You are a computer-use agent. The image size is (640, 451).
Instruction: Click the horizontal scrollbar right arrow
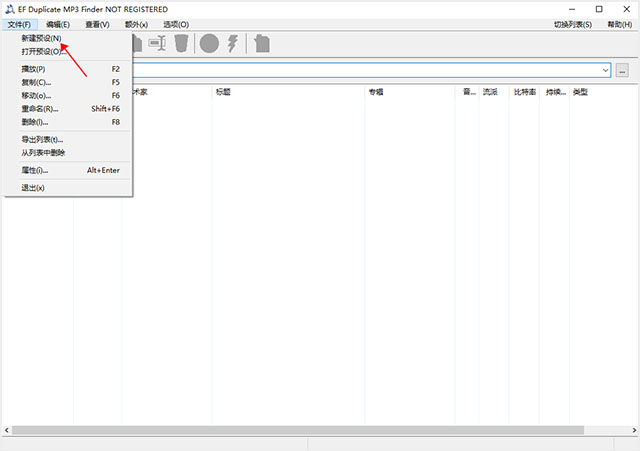pos(632,429)
